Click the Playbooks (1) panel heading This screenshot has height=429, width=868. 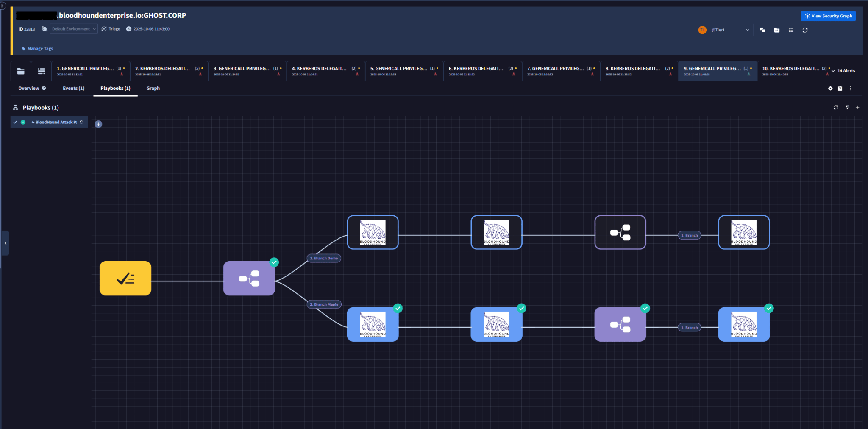point(41,108)
